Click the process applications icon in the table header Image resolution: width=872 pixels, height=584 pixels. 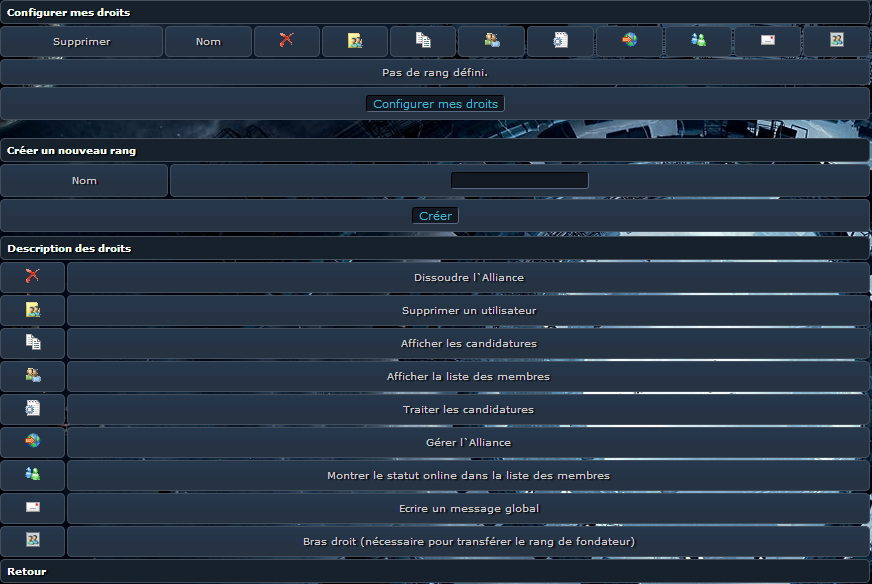(x=560, y=41)
